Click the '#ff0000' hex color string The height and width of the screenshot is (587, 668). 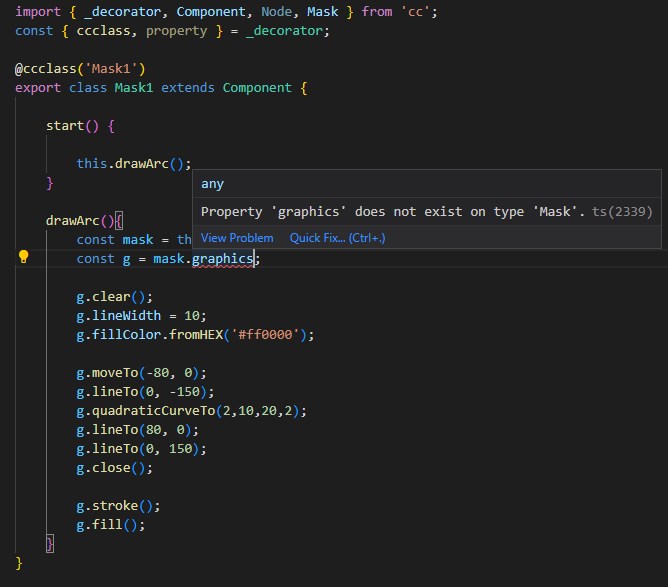tap(265, 335)
